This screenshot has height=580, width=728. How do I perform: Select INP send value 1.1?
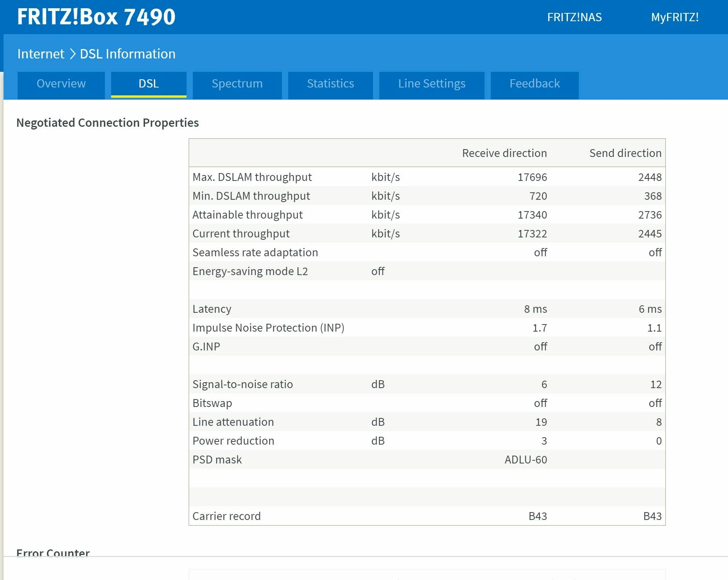(x=655, y=328)
